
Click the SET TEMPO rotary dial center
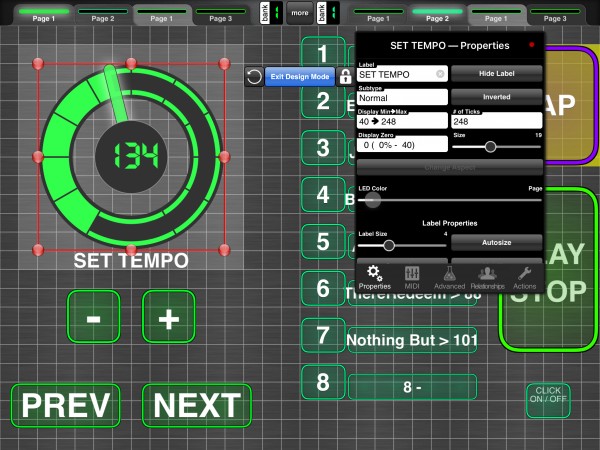pos(131,157)
